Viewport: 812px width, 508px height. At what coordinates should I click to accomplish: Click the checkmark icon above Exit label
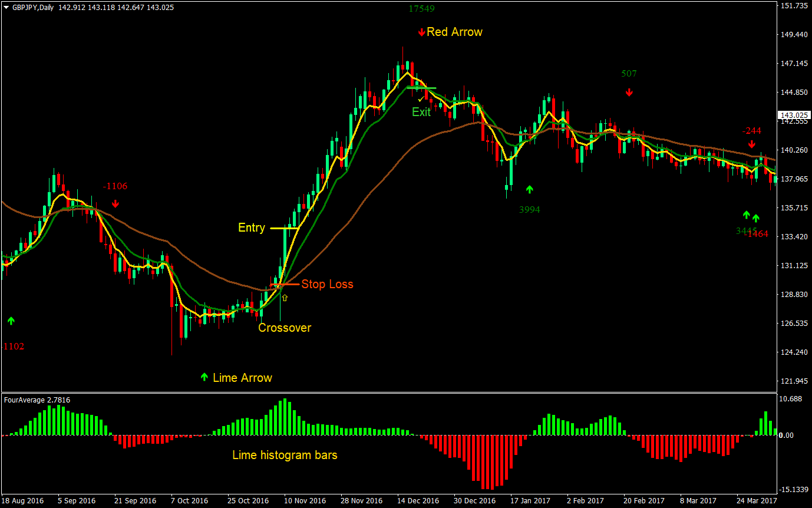[x=421, y=99]
